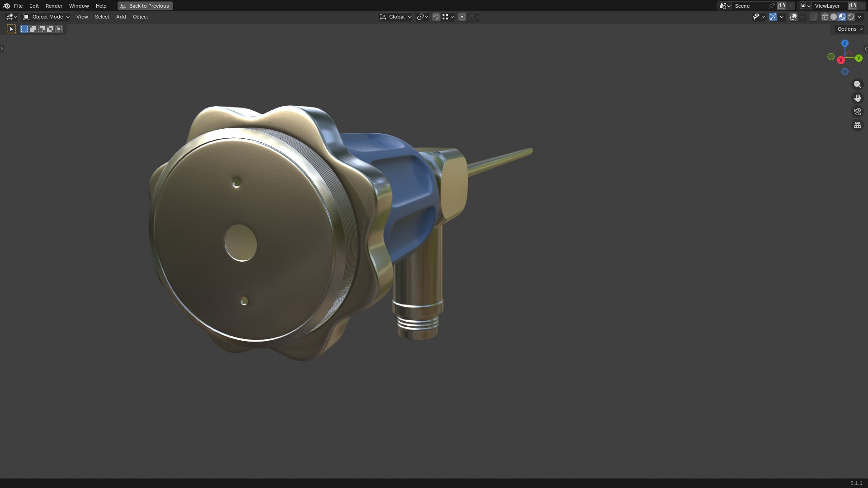Open the Render menu

pyautogui.click(x=54, y=6)
